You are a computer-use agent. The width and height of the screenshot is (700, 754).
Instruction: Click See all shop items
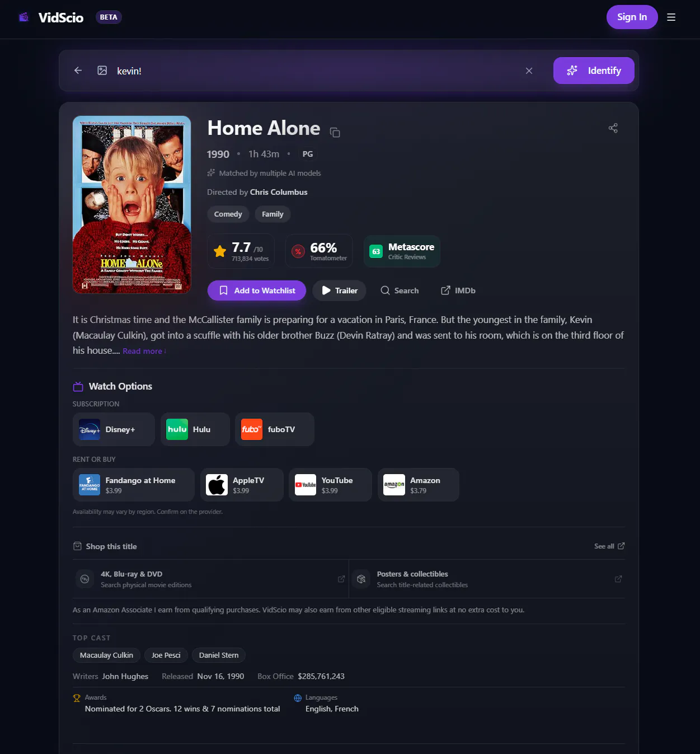[609, 546]
